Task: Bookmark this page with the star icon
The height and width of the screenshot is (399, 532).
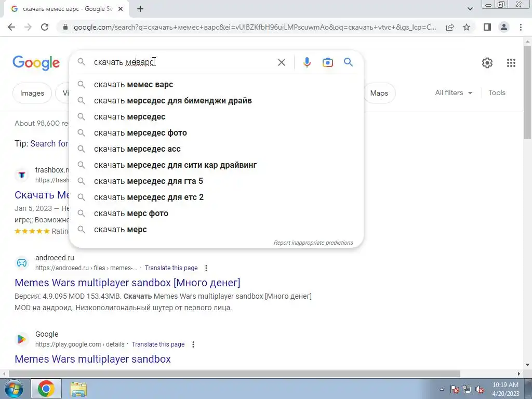Action: tap(467, 27)
